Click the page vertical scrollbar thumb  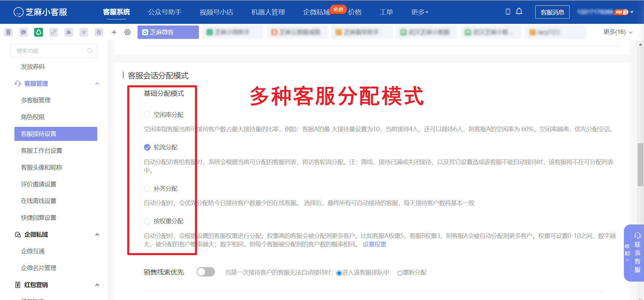(640, 164)
